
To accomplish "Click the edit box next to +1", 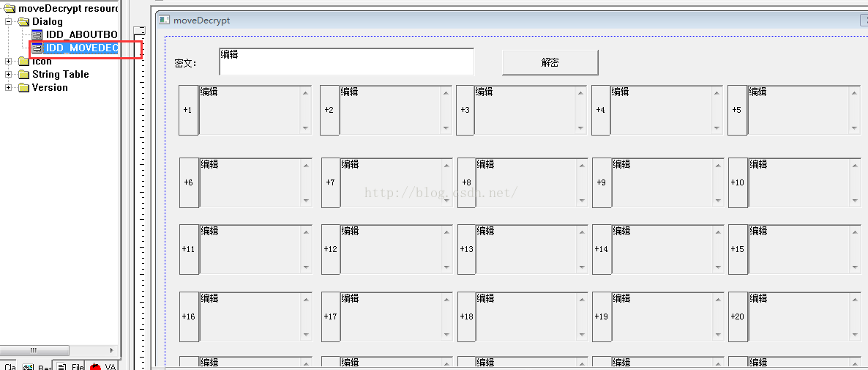I will point(255,110).
